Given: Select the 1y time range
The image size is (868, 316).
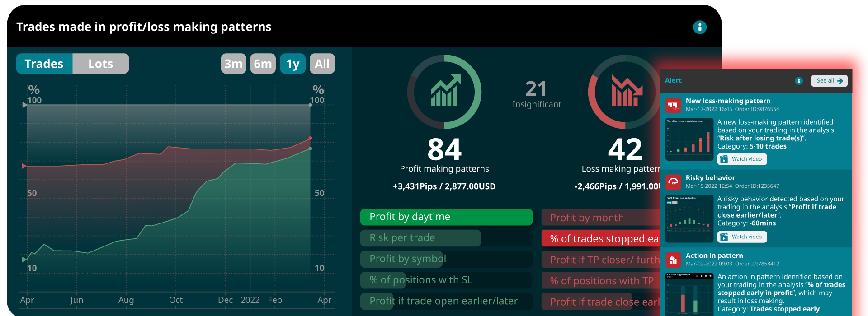Looking at the screenshot, I should [292, 64].
